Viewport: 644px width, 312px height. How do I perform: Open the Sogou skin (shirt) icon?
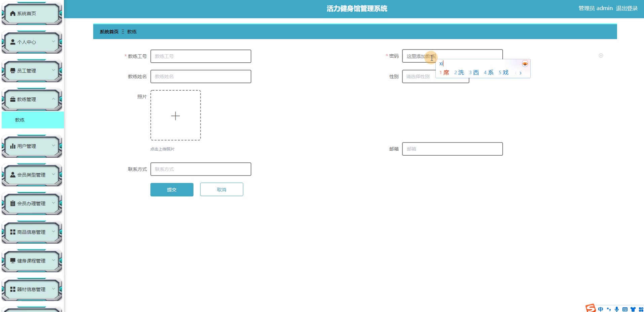click(633, 309)
